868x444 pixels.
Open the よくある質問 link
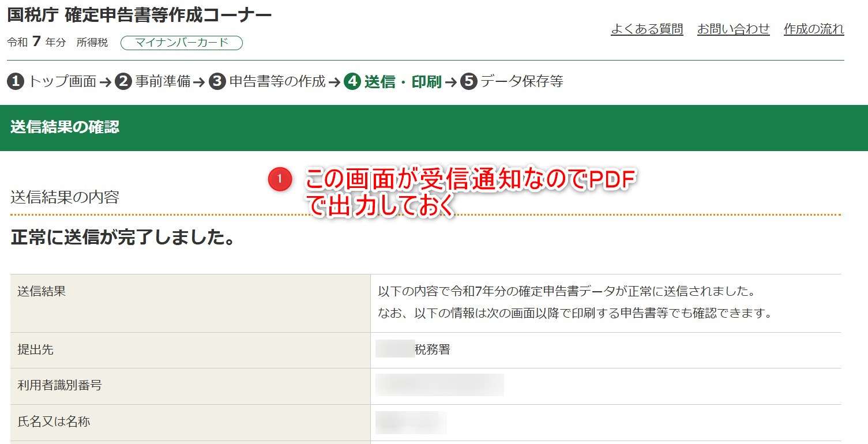click(x=647, y=29)
